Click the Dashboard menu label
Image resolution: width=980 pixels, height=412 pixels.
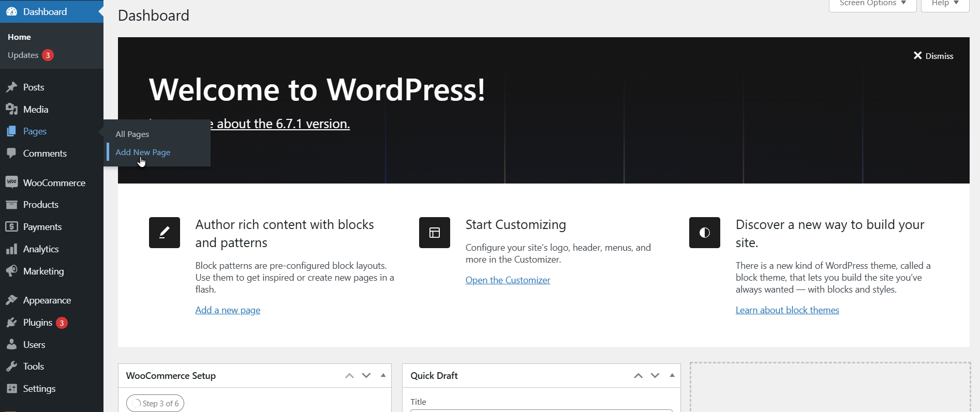[45, 11]
